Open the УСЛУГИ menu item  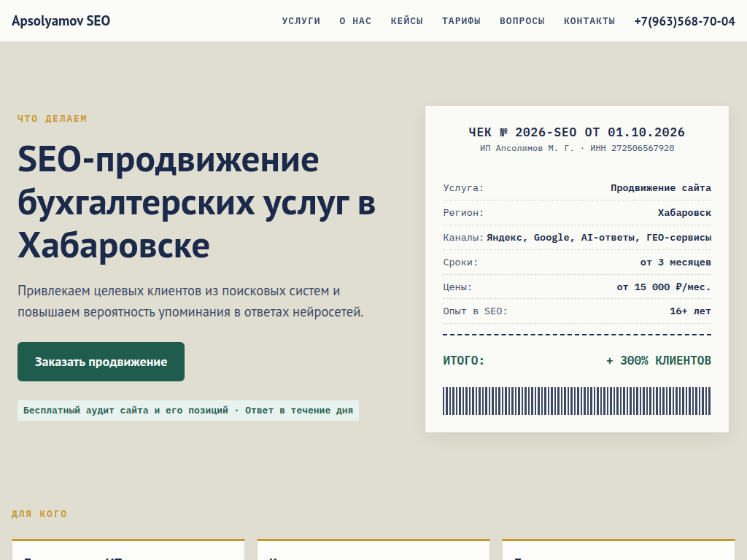pyautogui.click(x=301, y=21)
